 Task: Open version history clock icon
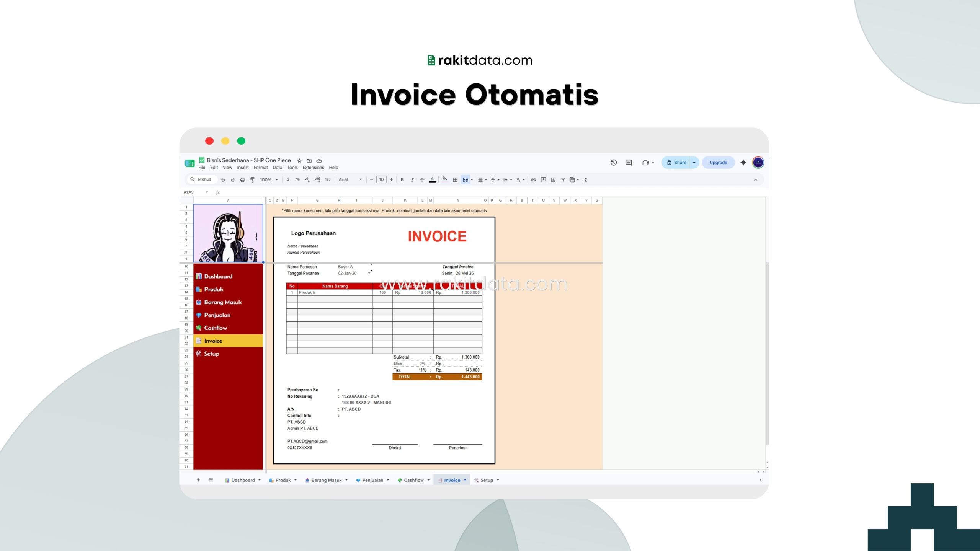click(x=614, y=163)
